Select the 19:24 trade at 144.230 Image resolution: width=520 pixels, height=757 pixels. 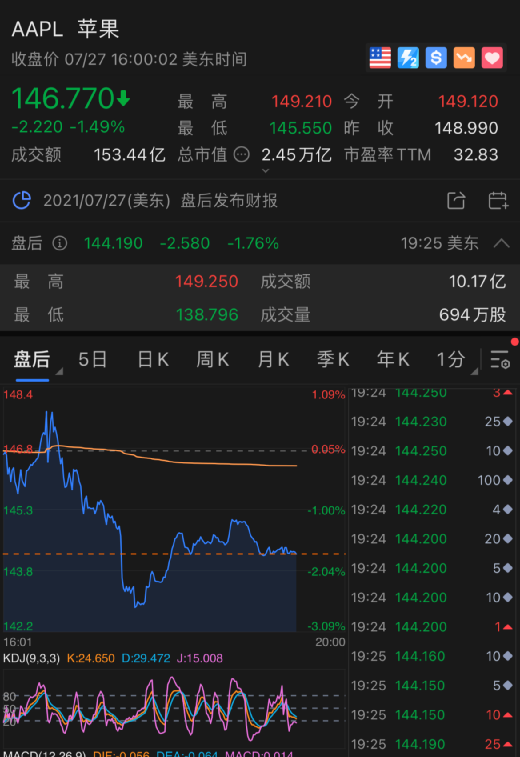pos(431,421)
